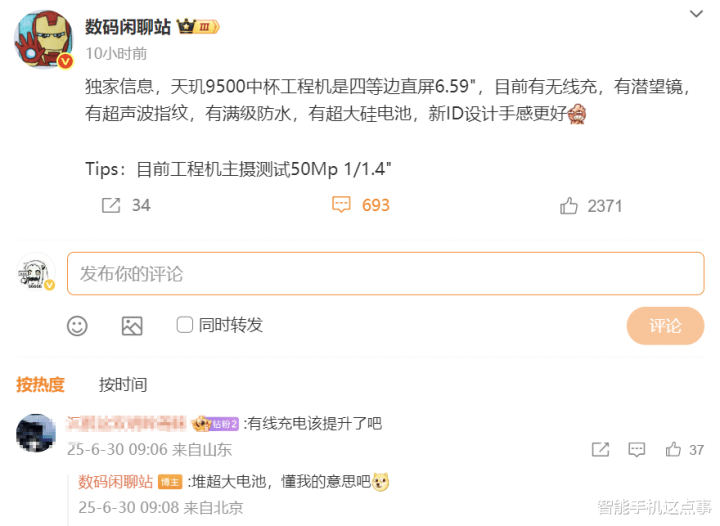
Task: Sort comments with the 按热度 tab
Action: click(40, 385)
